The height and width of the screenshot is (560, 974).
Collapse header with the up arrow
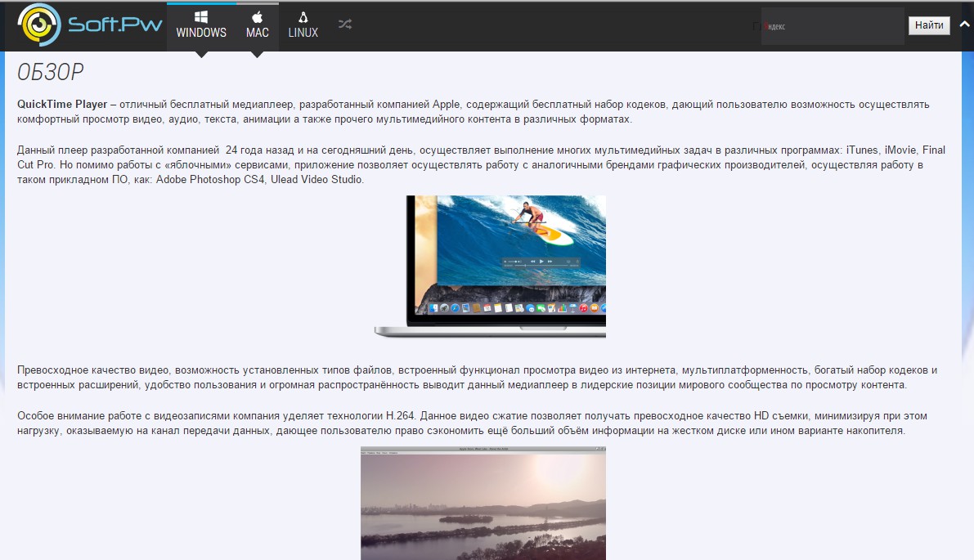pos(965,25)
